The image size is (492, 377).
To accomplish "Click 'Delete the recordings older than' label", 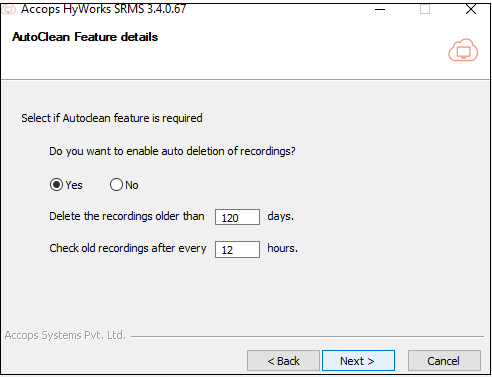I will 127,216.
